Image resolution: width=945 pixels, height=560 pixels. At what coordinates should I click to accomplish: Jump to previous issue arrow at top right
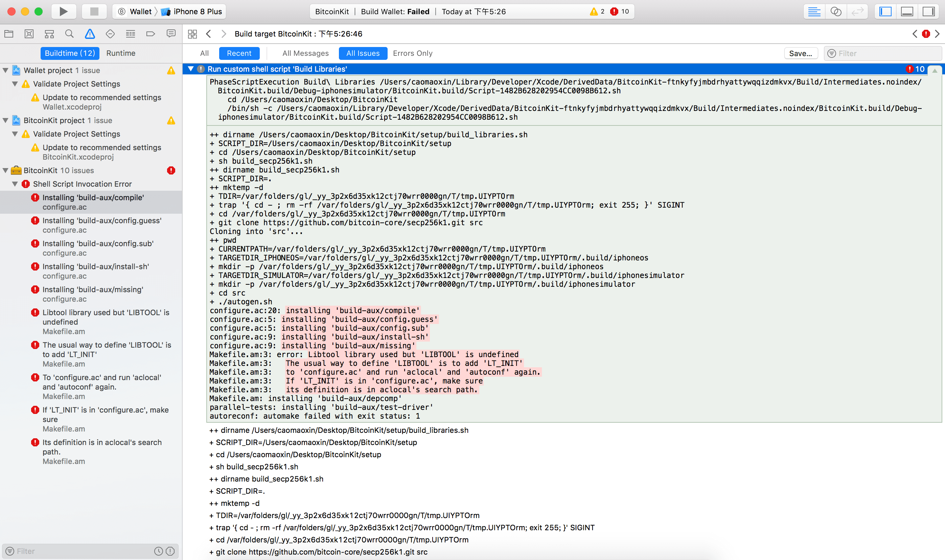point(915,34)
